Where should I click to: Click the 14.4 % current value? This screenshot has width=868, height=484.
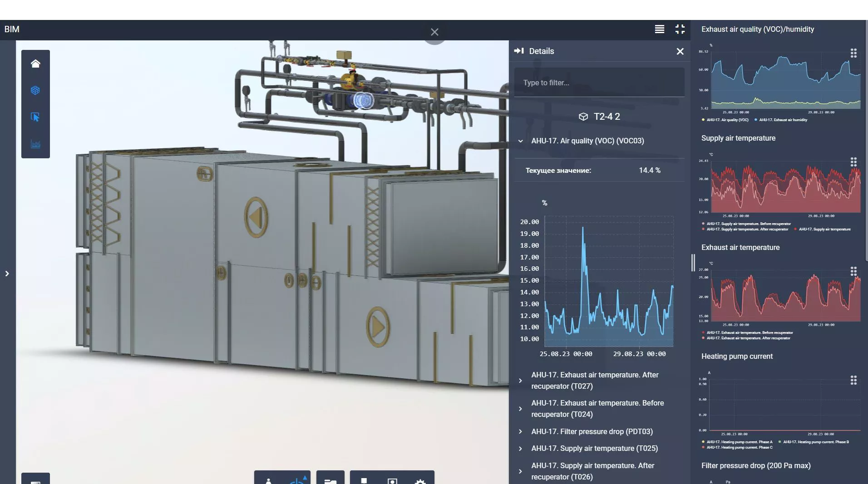point(650,171)
